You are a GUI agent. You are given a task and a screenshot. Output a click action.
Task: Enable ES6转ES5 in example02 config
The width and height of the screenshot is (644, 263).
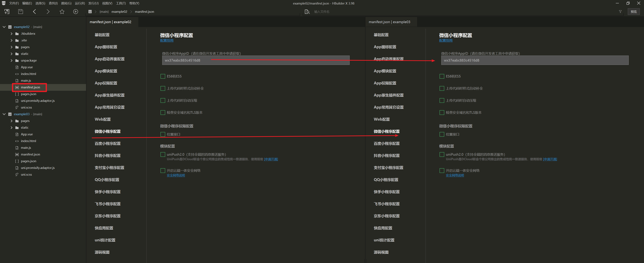point(163,76)
